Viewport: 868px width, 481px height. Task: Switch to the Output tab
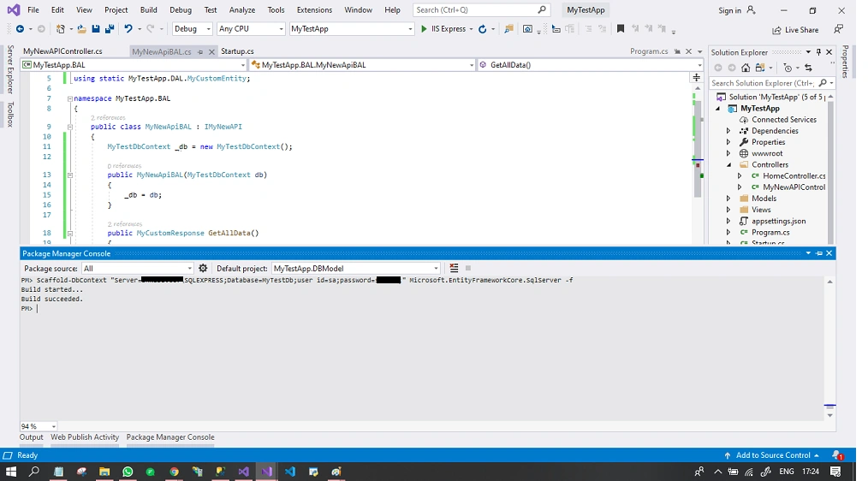point(31,437)
